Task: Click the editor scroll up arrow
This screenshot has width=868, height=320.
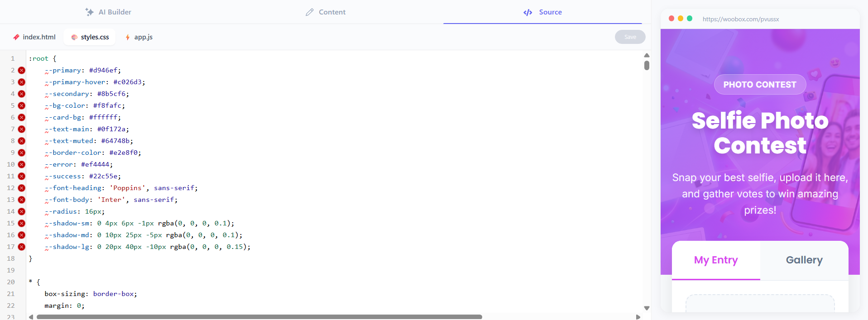Action: [x=647, y=55]
